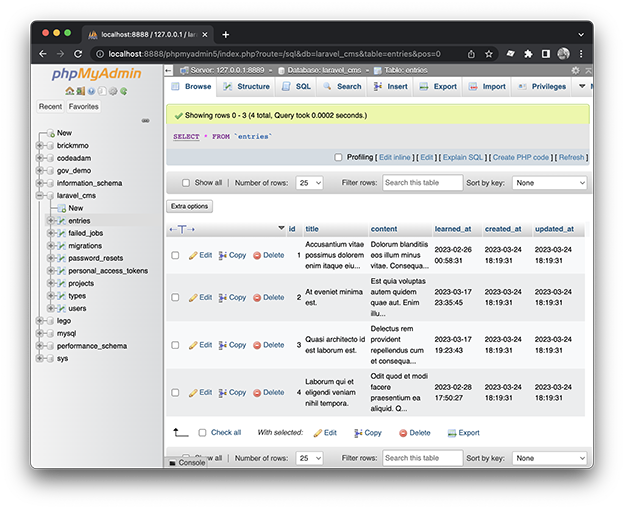Image resolution: width=624 pixels, height=509 pixels.
Task: Click the full texts toggle arrows icon
Action: [x=182, y=229]
